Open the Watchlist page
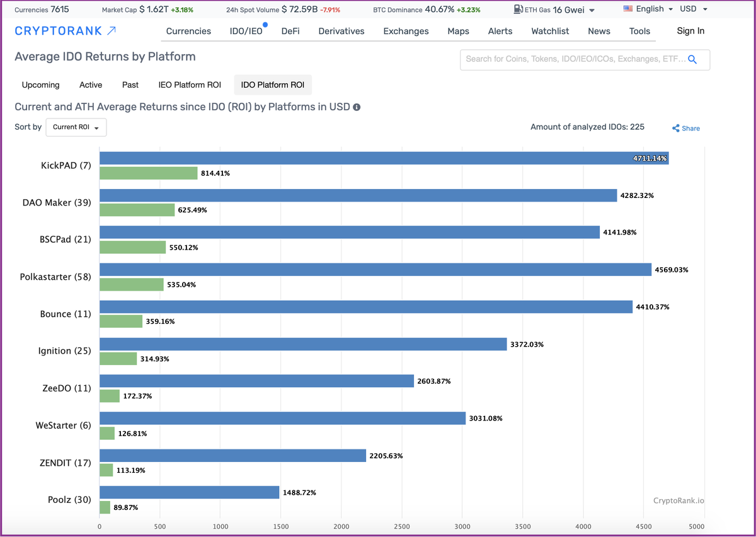 [x=550, y=31]
